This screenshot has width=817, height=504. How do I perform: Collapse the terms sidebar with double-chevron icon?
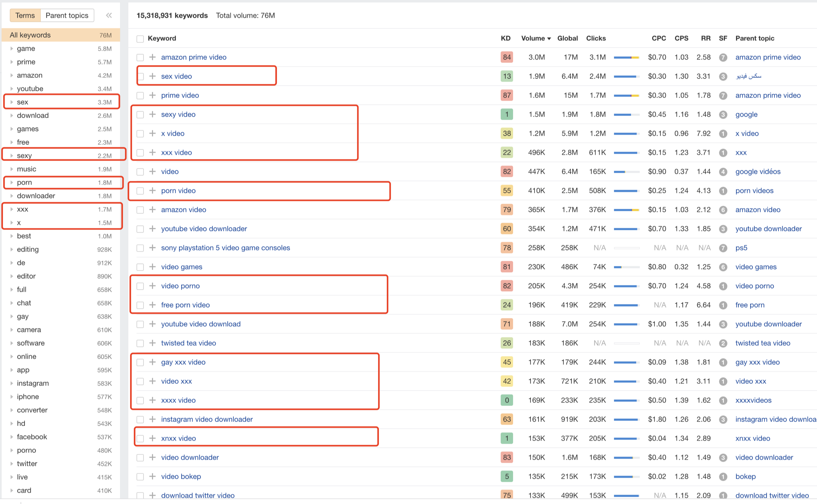tap(109, 15)
